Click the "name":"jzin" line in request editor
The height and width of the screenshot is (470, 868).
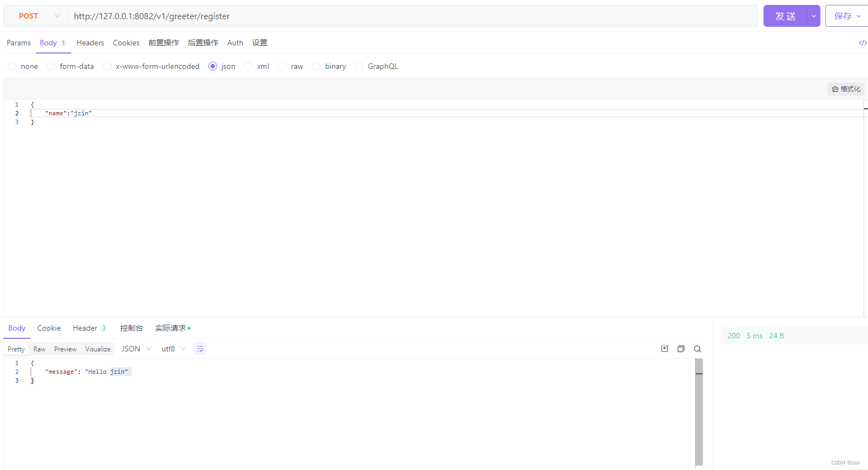[x=68, y=113]
